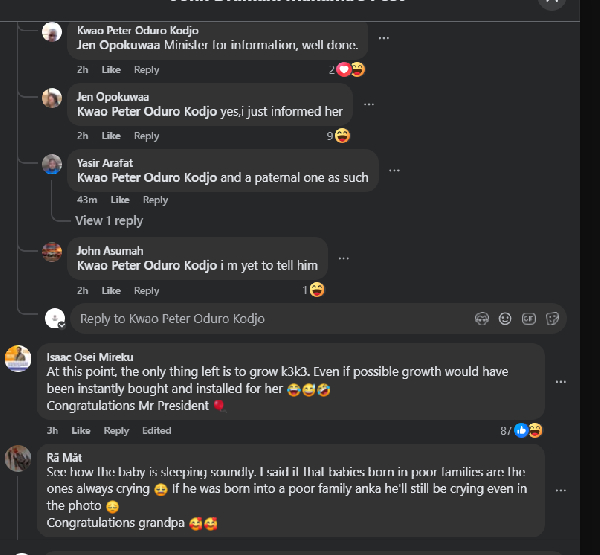The width and height of the screenshot is (600, 555).
Task: View reactions on Isaac Osei Mireku's comment
Action: 528,430
